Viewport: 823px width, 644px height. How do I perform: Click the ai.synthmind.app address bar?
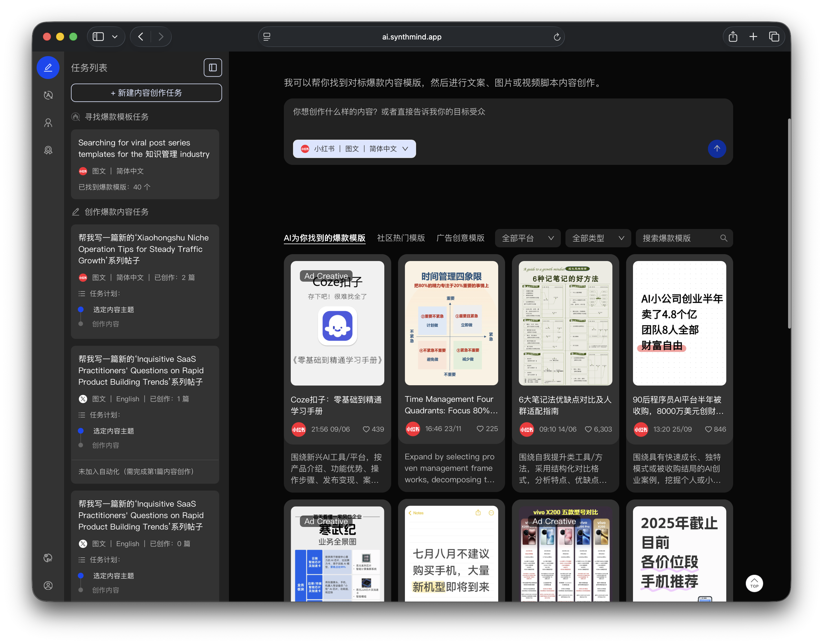411,37
